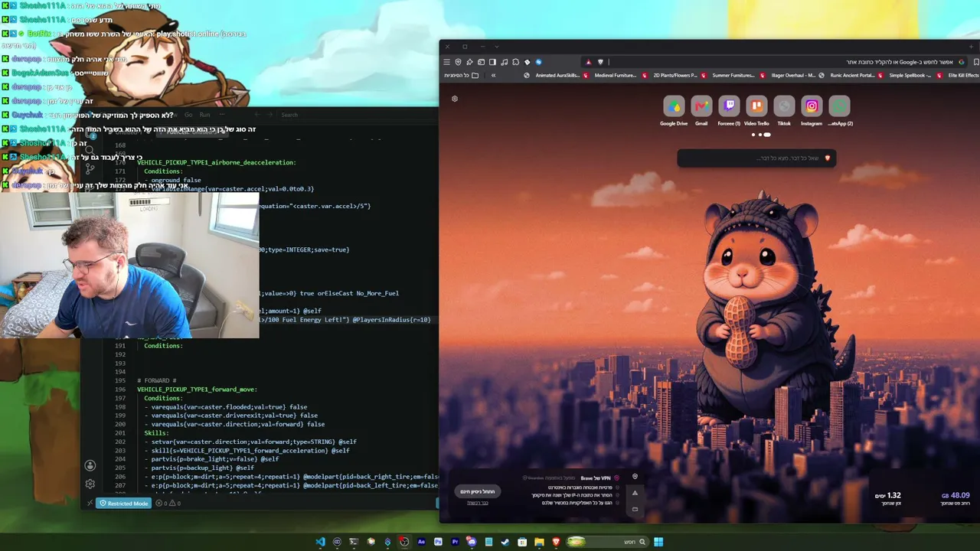
Task: Open the tab search dropdown arrow in Brave
Action: 496,47
